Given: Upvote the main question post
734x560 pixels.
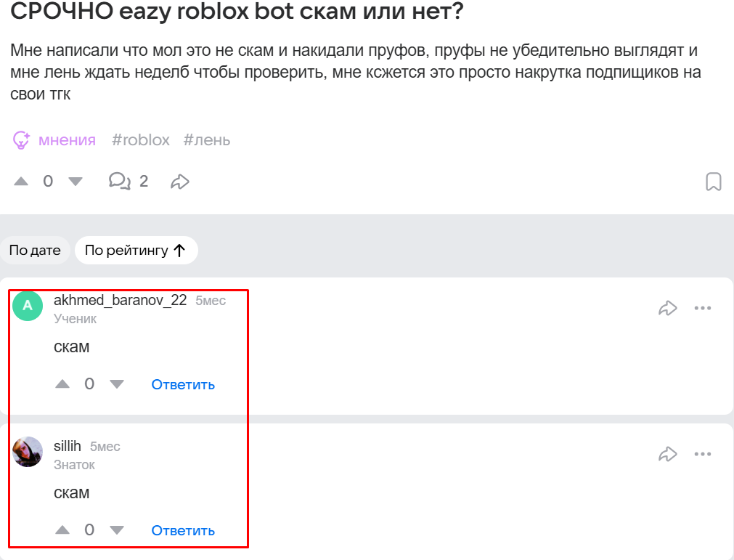Looking at the screenshot, I should [x=21, y=181].
